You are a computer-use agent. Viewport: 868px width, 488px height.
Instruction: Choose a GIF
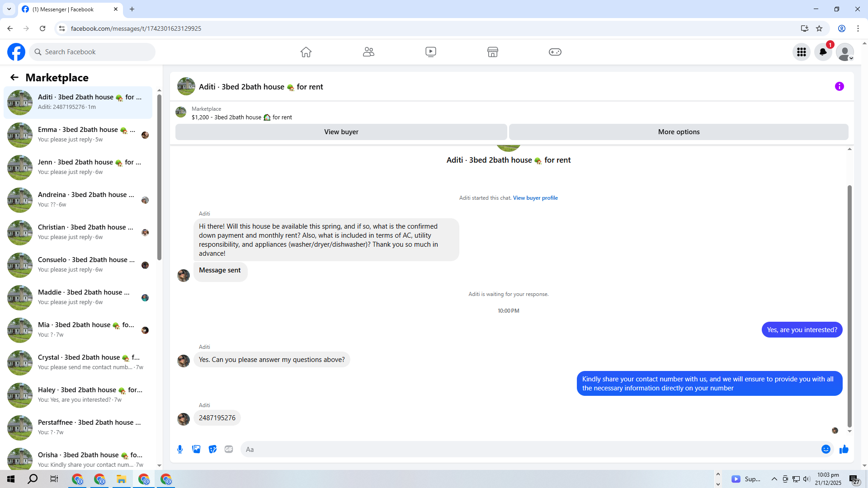point(229,449)
